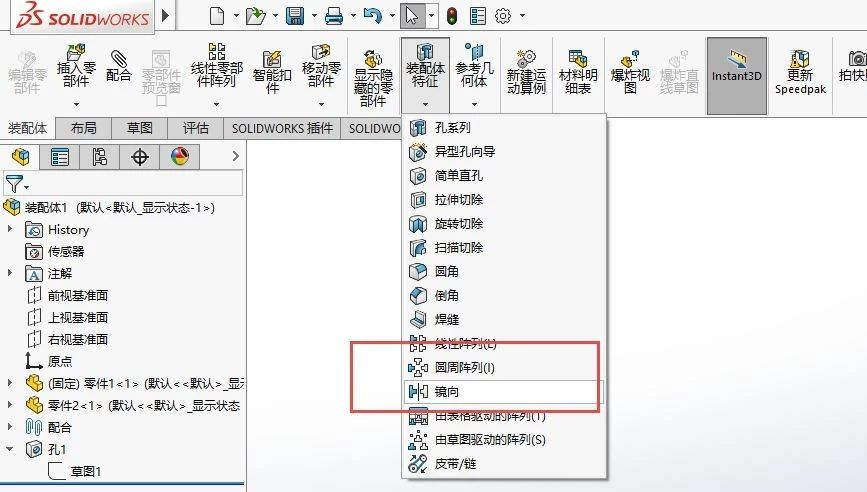867x492 pixels.
Task: Expand the History tree node
Action: pyautogui.click(x=10, y=230)
